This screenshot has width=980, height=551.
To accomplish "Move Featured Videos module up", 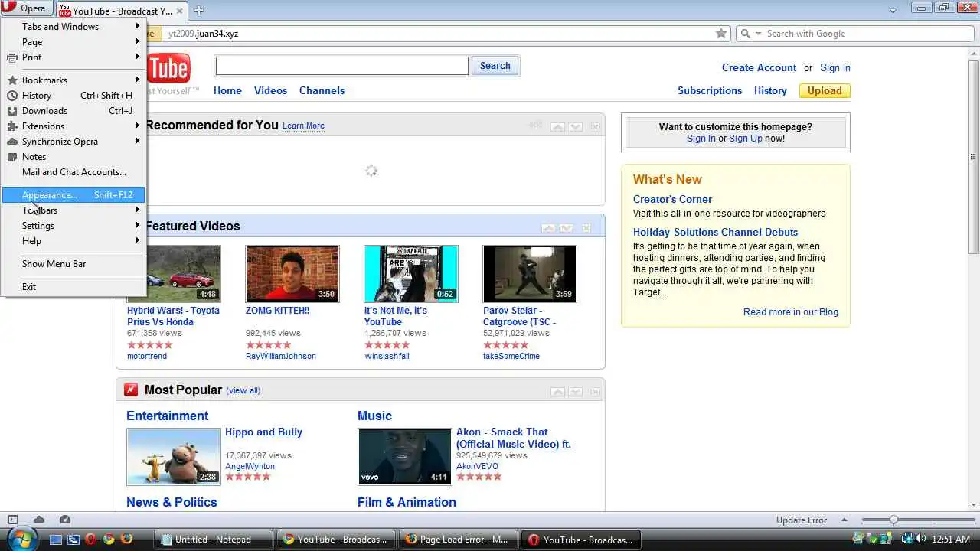I will coord(548,228).
